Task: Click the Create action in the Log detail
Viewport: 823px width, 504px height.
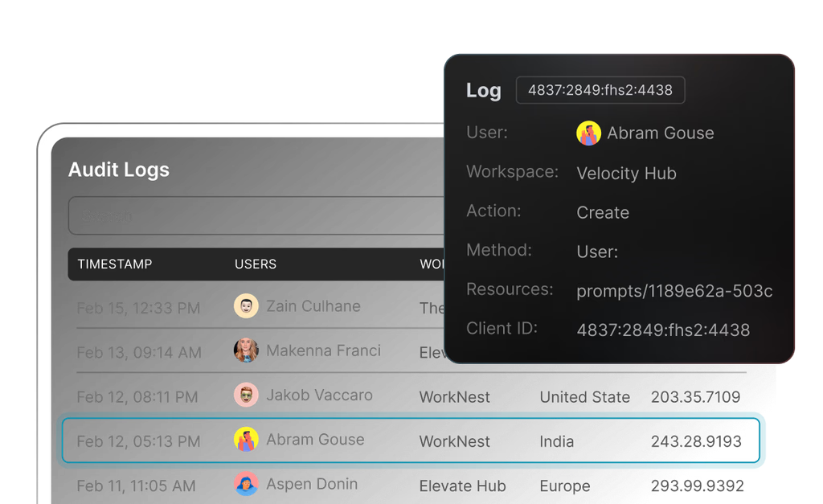Action: pos(602,212)
